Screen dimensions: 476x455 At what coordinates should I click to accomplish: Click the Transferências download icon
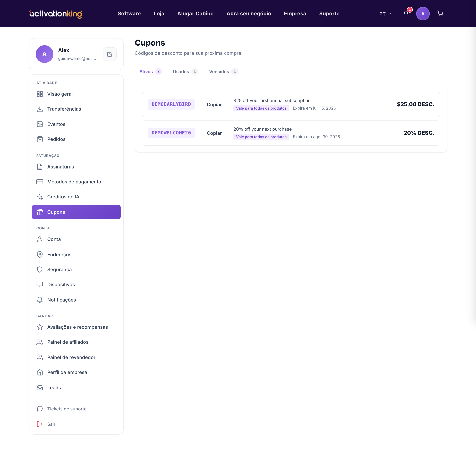(40, 109)
